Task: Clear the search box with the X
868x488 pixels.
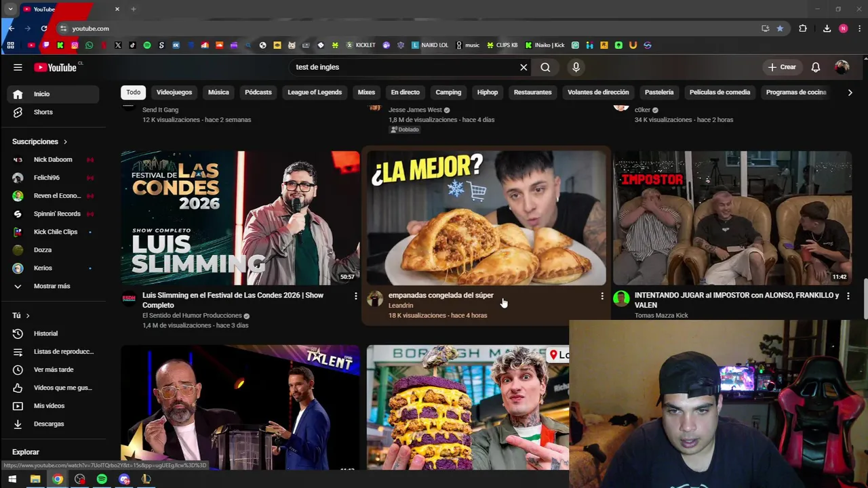Action: click(524, 67)
